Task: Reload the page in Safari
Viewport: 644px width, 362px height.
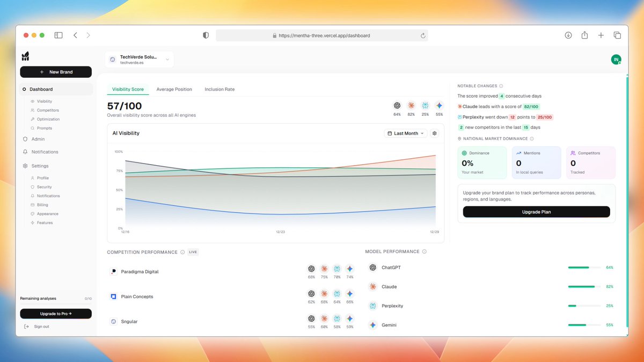Action: point(423,35)
